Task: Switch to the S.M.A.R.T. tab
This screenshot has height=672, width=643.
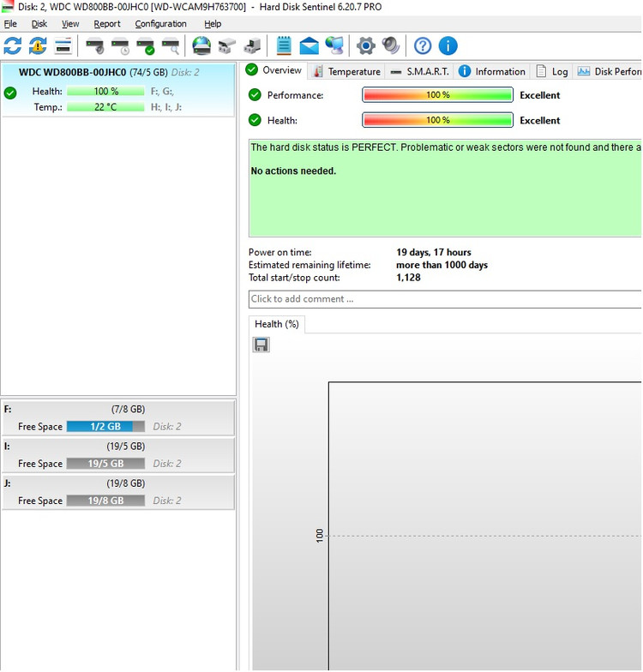Action: pos(420,72)
